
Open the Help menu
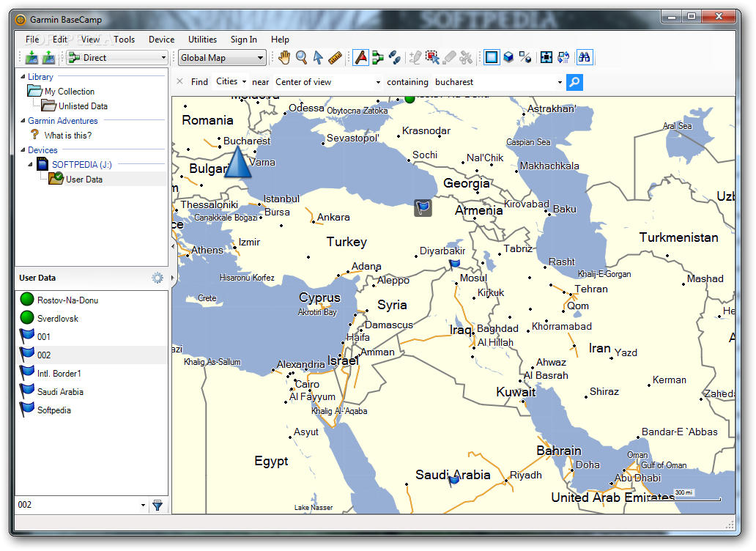coord(280,40)
